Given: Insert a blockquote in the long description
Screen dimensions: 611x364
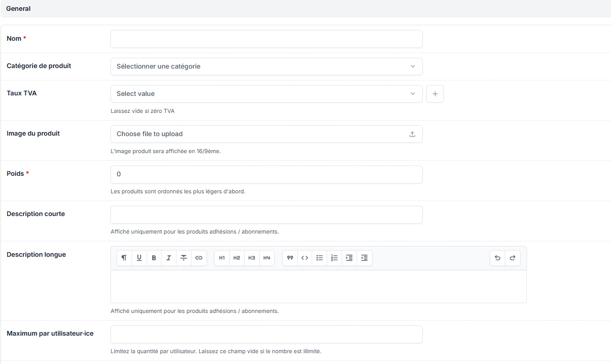Looking at the screenshot, I should (x=290, y=258).
